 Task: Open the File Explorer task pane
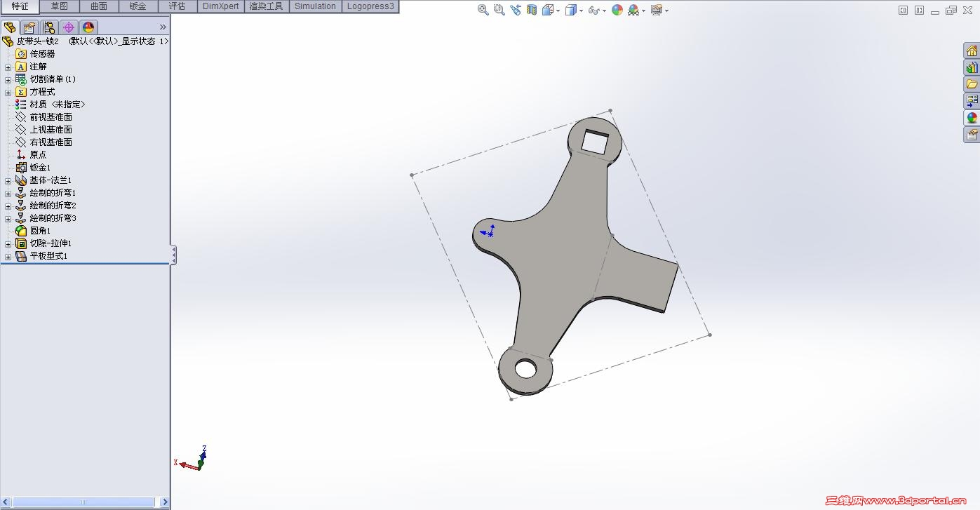(x=972, y=84)
